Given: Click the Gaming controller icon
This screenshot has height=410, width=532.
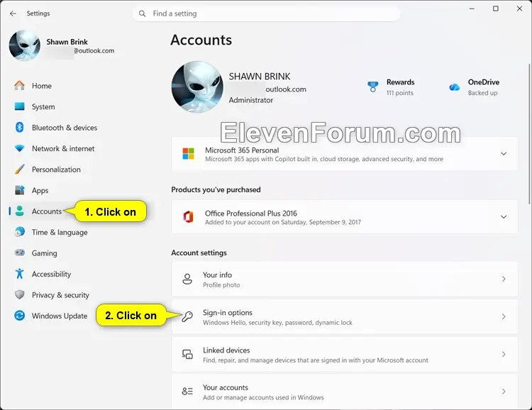Looking at the screenshot, I should pyautogui.click(x=20, y=253).
